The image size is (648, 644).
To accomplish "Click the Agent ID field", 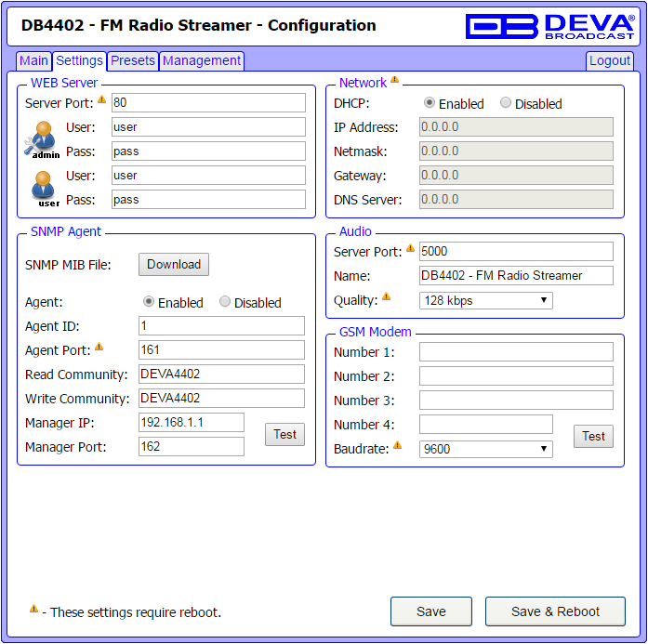I will coord(221,326).
